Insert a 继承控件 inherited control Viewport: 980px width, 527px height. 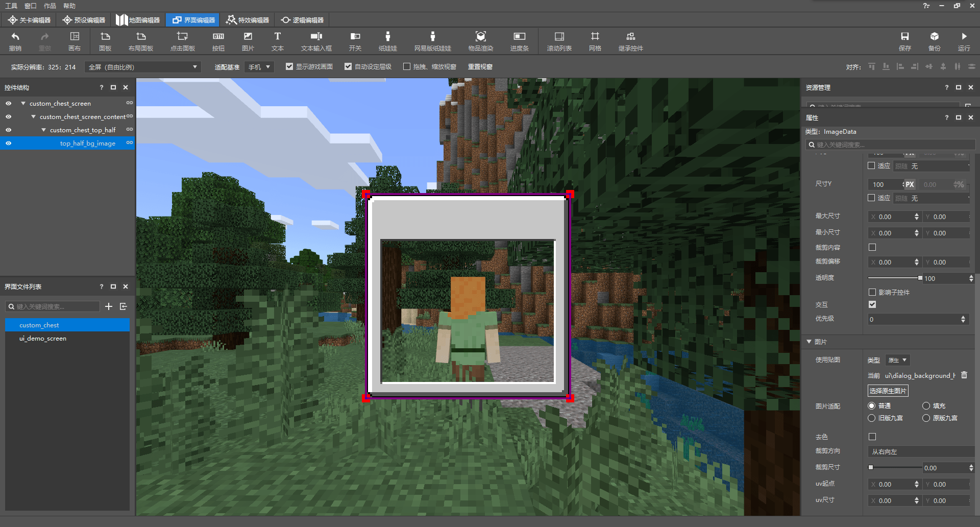pos(631,41)
